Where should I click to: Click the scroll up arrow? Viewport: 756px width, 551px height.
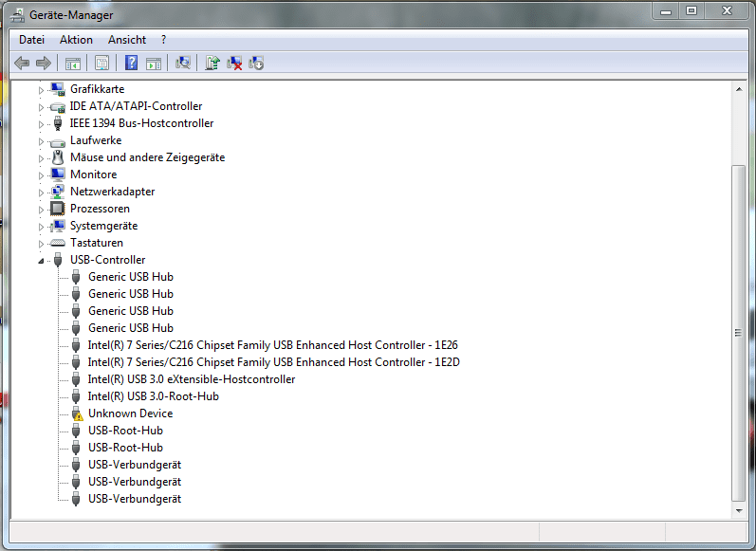click(x=739, y=89)
